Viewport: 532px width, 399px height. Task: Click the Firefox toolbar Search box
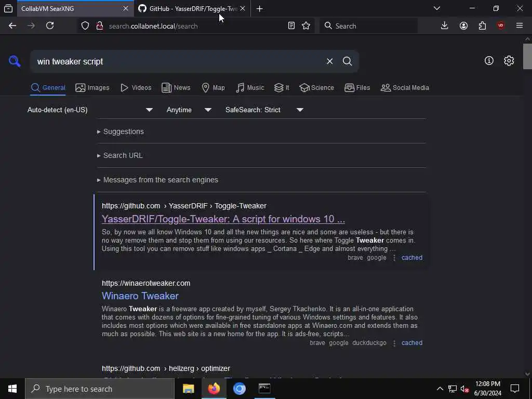(x=368, y=26)
